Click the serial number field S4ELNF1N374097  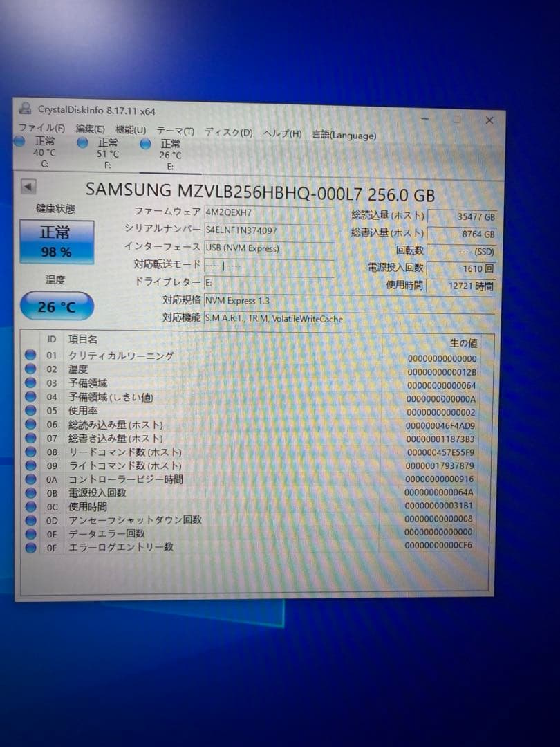pos(269,230)
